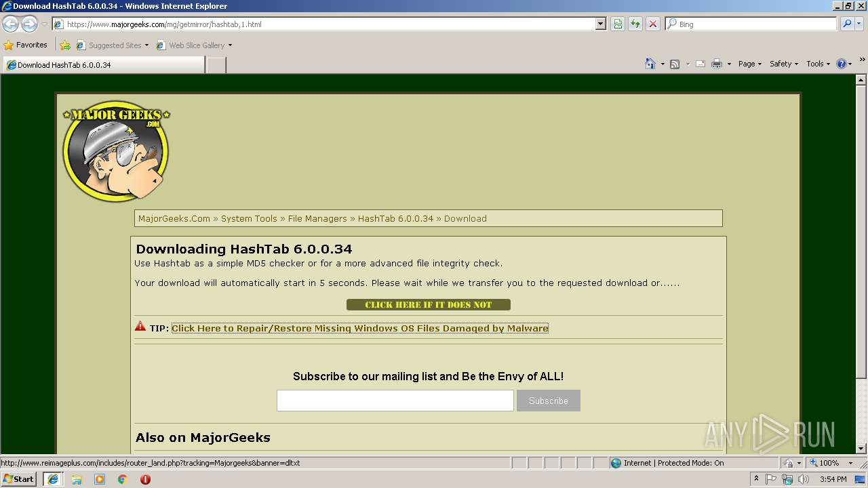Screen dimensions: 868x488
Task: Click the browser Forward arrow button
Action: 29,24
